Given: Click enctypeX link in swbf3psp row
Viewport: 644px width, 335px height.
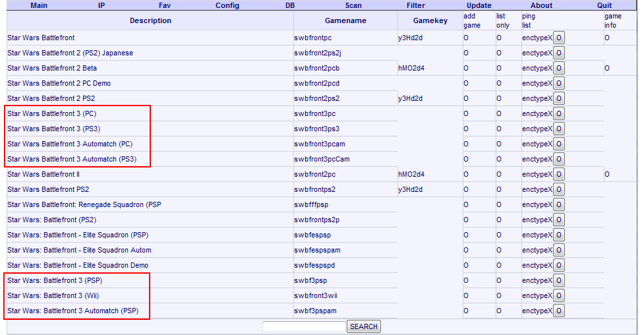Looking at the screenshot, I should coord(537,281).
